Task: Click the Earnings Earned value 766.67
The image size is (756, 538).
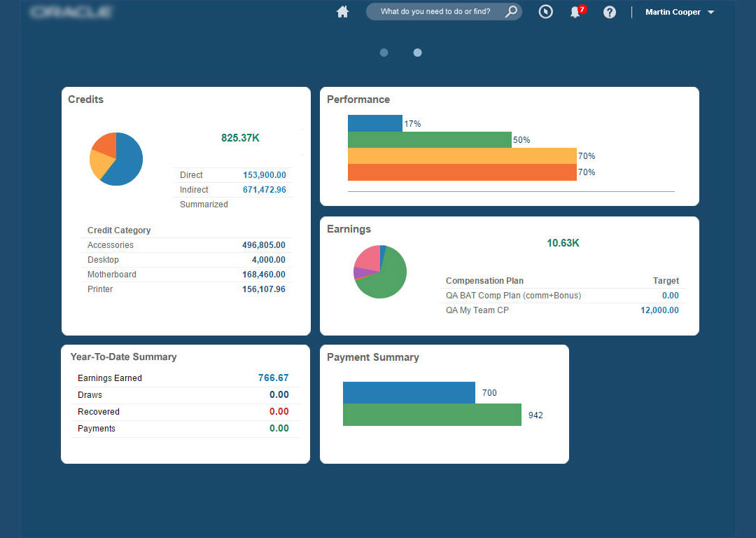Action: 274,378
